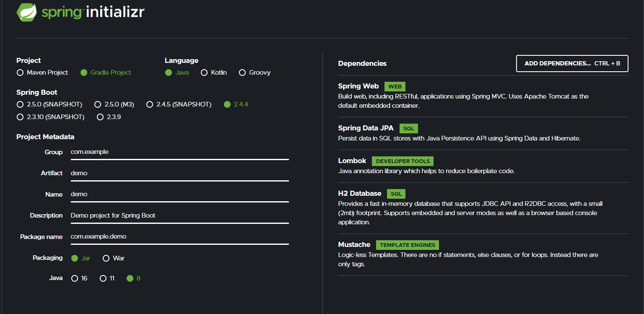The width and height of the screenshot is (644, 314).
Task: Click the SQL badge beside H2 Database
Action: coord(396,194)
